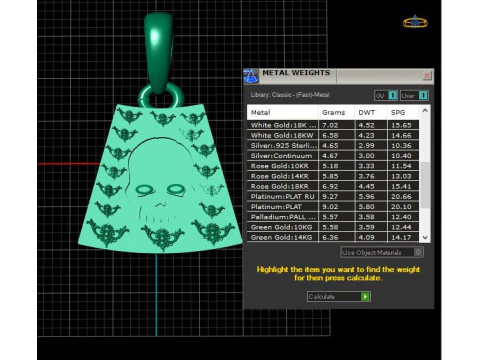Click the metals list scroll-up arrow
Viewport: 480px width, 360px height.
(x=425, y=110)
